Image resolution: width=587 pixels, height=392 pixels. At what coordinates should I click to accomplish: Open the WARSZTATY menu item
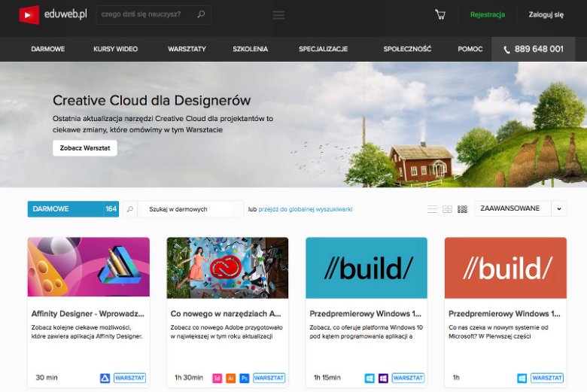pos(187,49)
